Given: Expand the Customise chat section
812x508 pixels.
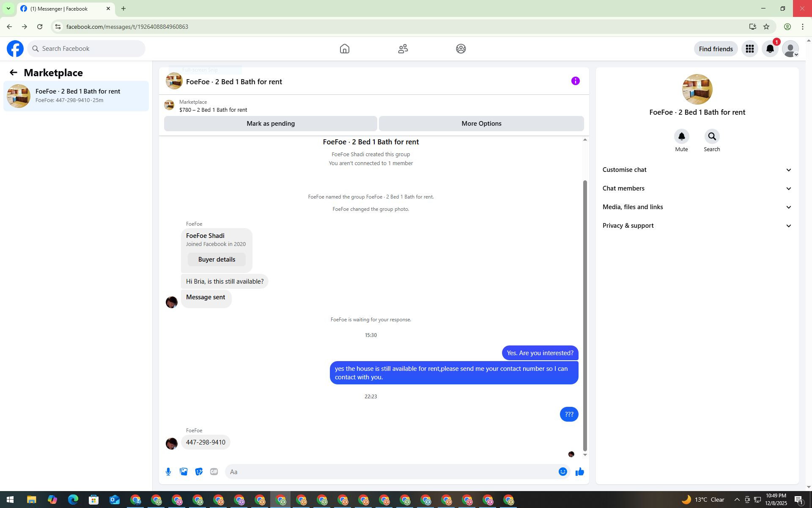Looking at the screenshot, I should (x=697, y=170).
